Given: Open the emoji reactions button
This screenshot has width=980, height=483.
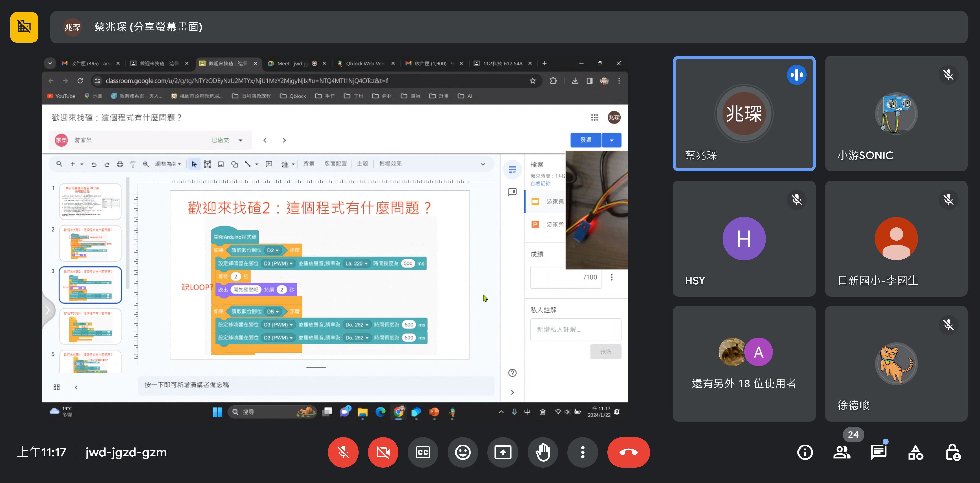Looking at the screenshot, I should coord(463,452).
